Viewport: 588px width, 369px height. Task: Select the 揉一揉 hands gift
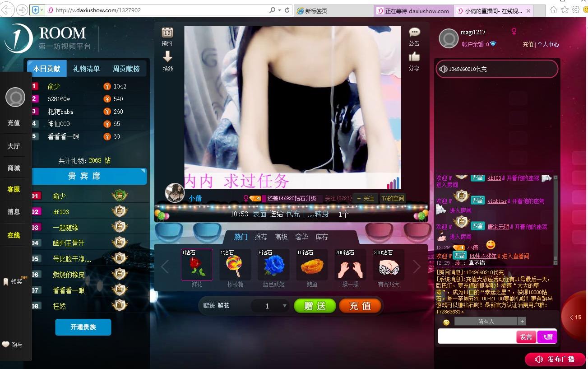click(350, 265)
